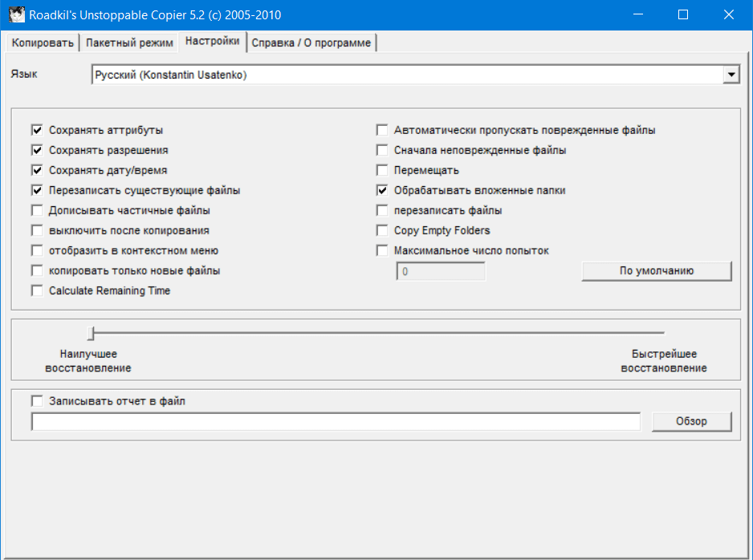Viewport: 753px width, 560px height.
Task: Click the Быстрейшее восстановление label
Action: click(x=664, y=361)
